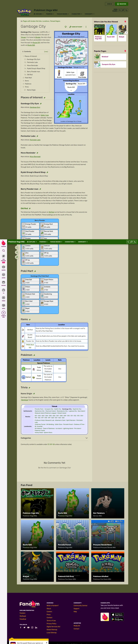Viewport: 138px width, 644px height.
Task: Open the CC-BY-SA license link
Action: tap(51, 444)
